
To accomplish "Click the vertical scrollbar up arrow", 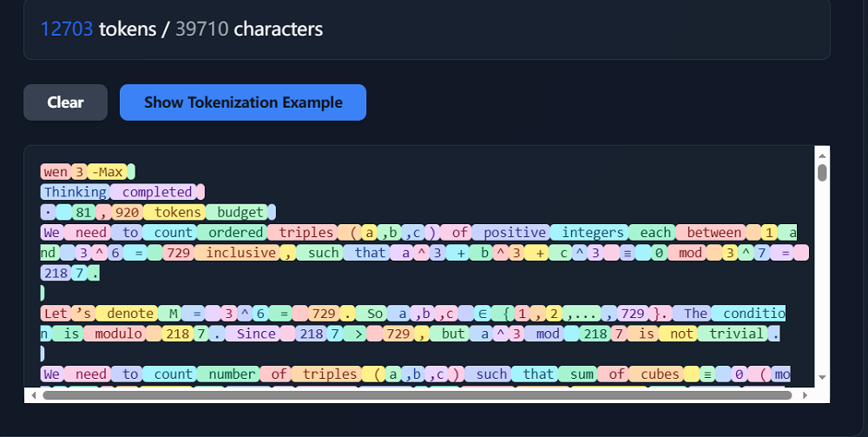I will [822, 153].
